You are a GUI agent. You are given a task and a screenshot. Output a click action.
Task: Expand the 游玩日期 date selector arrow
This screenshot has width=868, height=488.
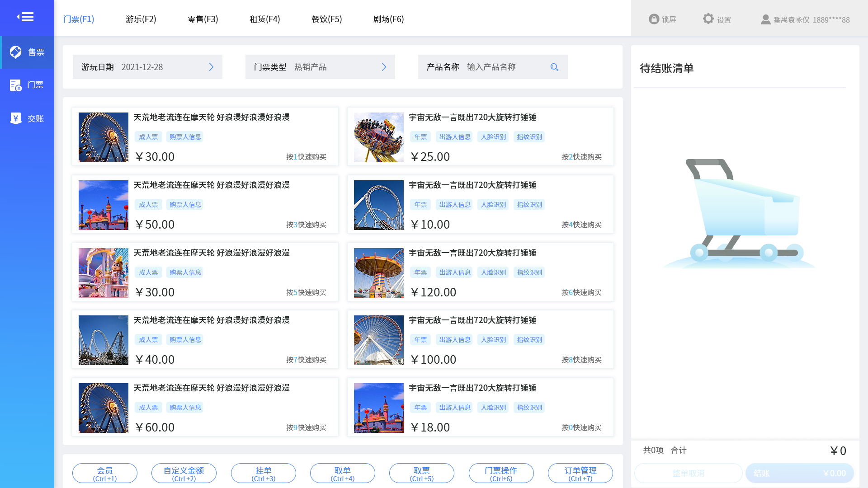(x=211, y=67)
